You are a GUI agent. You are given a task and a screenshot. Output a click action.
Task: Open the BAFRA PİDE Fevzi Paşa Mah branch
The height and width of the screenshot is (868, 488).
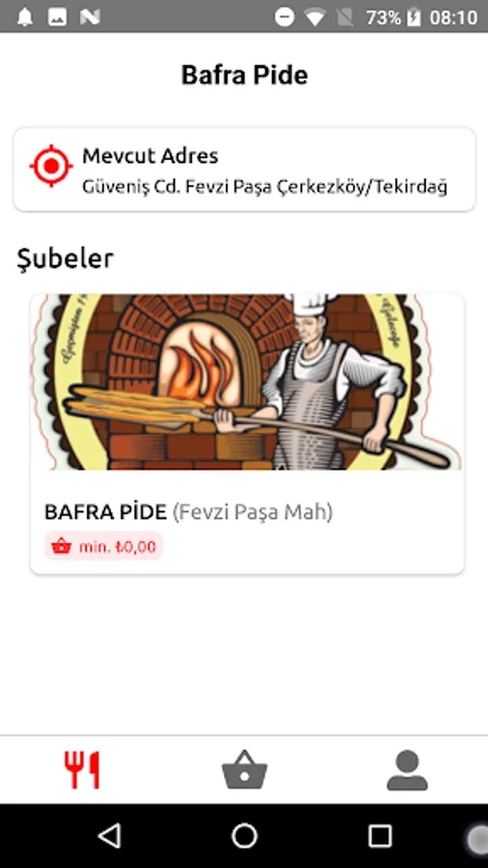coord(247,434)
